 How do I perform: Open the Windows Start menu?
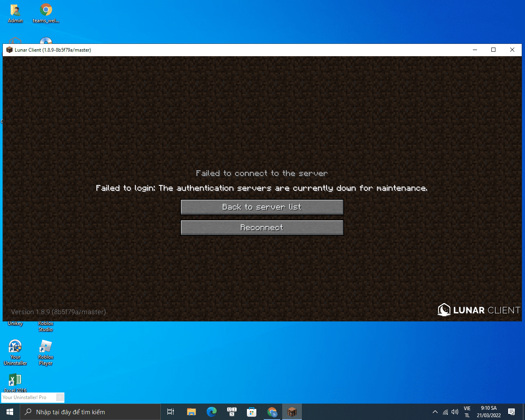[x=10, y=412]
